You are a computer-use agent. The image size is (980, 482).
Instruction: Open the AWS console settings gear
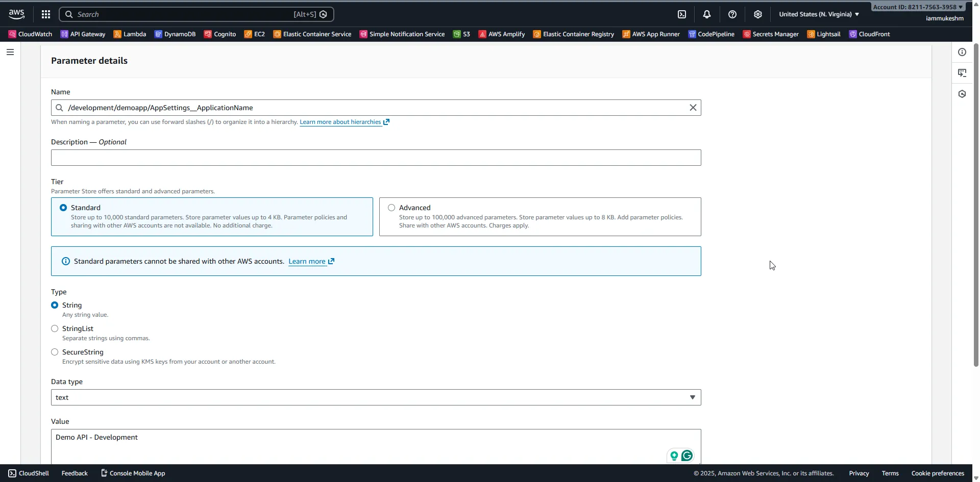[x=758, y=14]
